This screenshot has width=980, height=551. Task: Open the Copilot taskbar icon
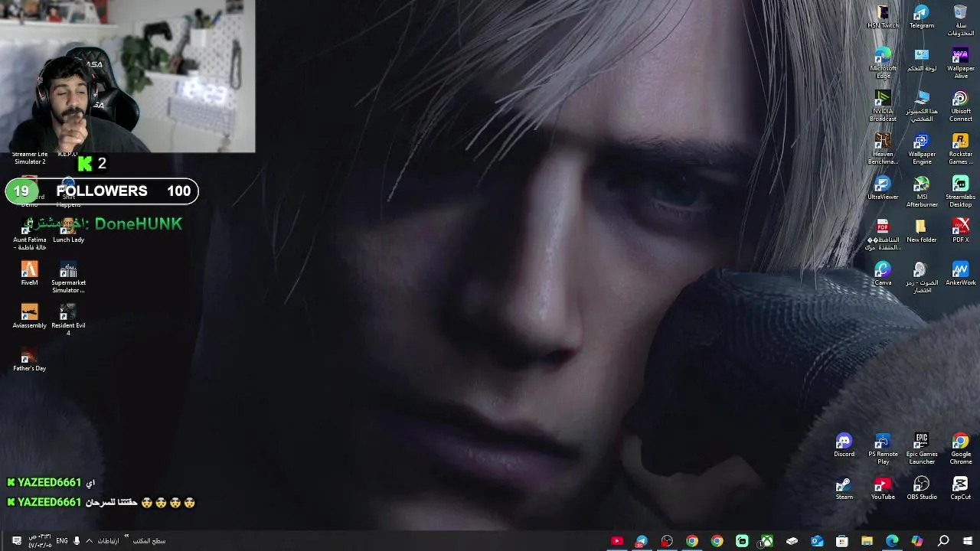(917, 541)
